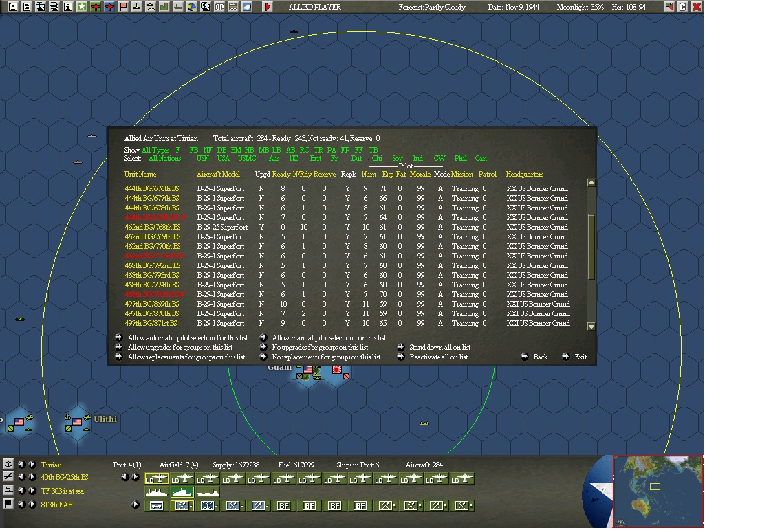Image resolution: width=782 pixels, height=532 pixels.
Task: Open unit 497th BG/871st BS
Action: click(151, 323)
